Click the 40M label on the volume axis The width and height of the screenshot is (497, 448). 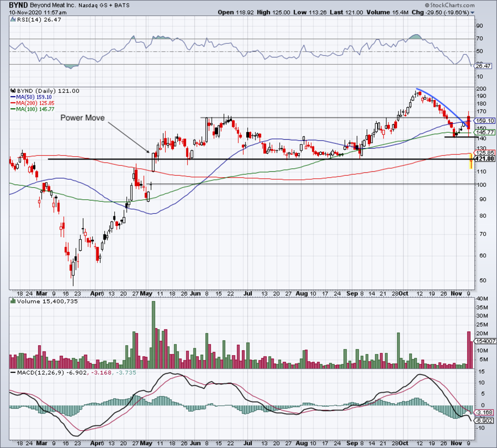(x=482, y=299)
